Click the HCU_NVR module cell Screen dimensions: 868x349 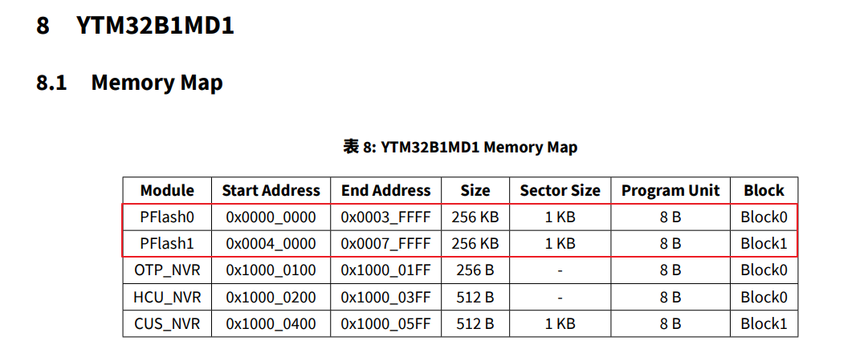(x=167, y=297)
